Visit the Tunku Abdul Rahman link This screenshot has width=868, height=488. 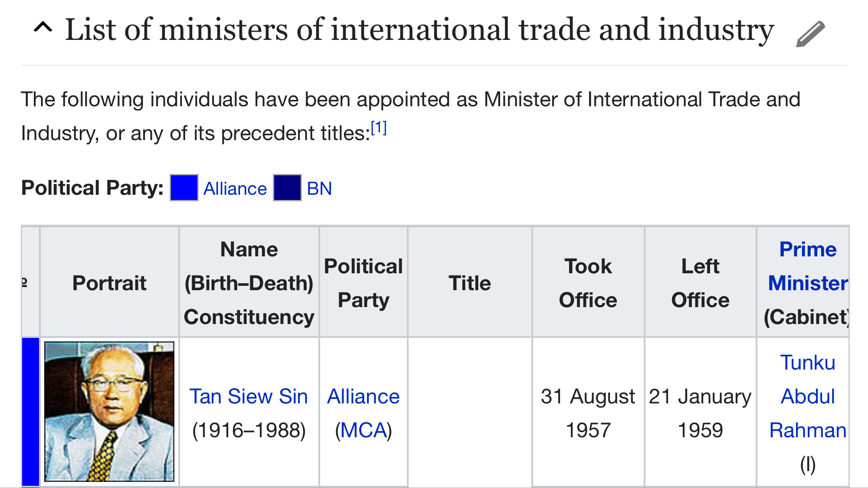807,396
